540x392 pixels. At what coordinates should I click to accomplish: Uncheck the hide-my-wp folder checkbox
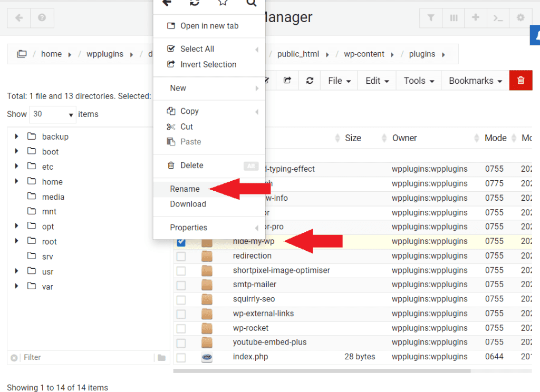[x=182, y=241]
